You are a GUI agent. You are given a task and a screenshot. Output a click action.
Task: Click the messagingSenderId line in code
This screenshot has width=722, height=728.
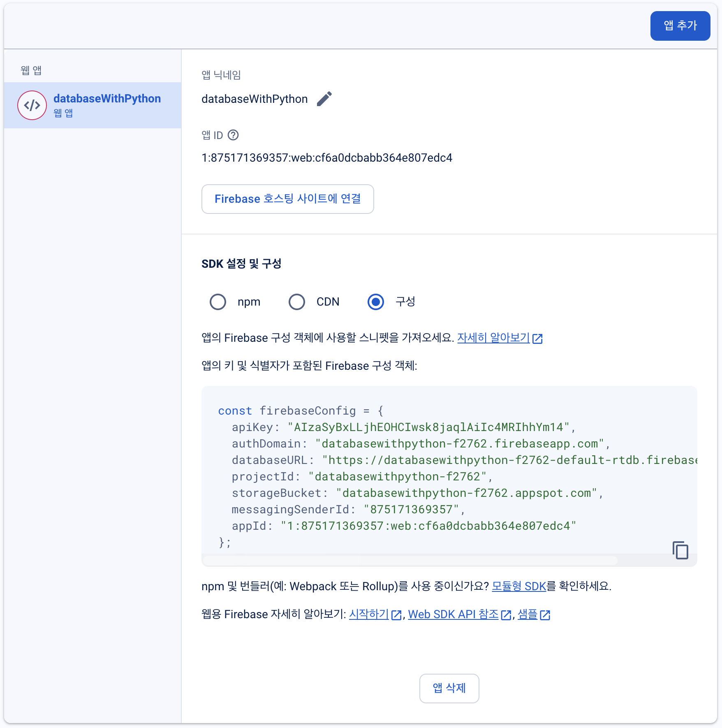pyautogui.click(x=348, y=510)
